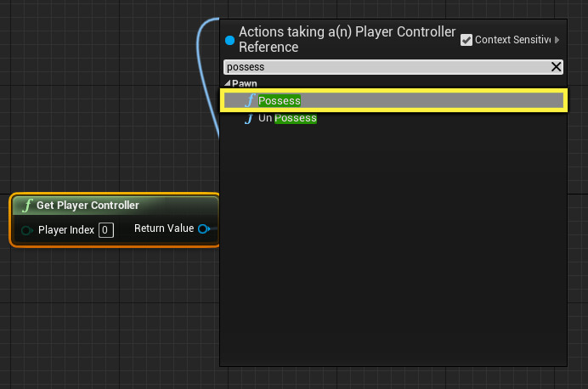
Task: Select the Possess function entry
Action: click(x=393, y=100)
